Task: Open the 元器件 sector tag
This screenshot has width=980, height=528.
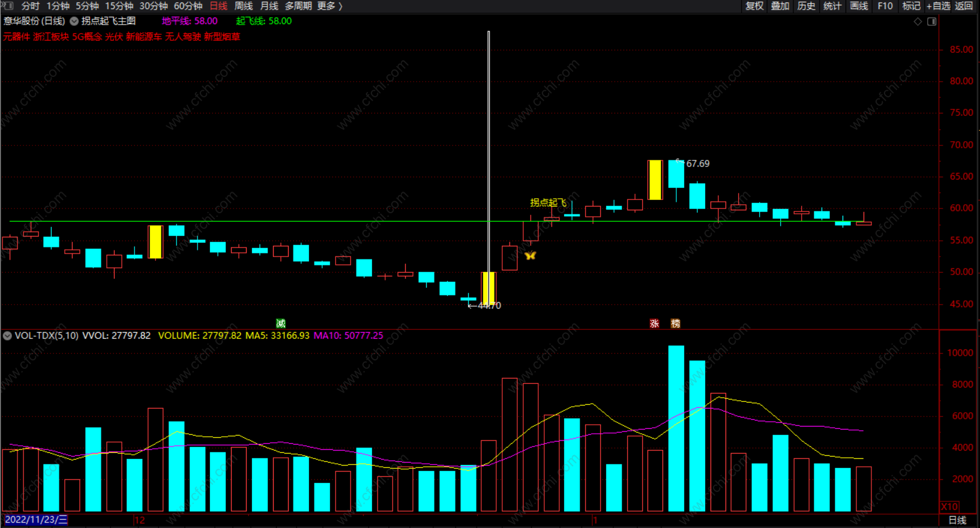Action: (17, 37)
